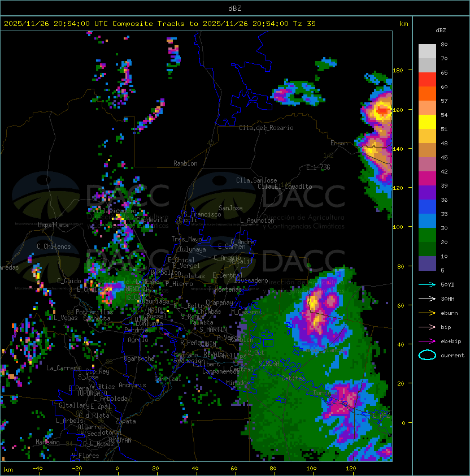Click the '160' tick on the vertical axis
Screen dimensions: 470x476
(398, 110)
